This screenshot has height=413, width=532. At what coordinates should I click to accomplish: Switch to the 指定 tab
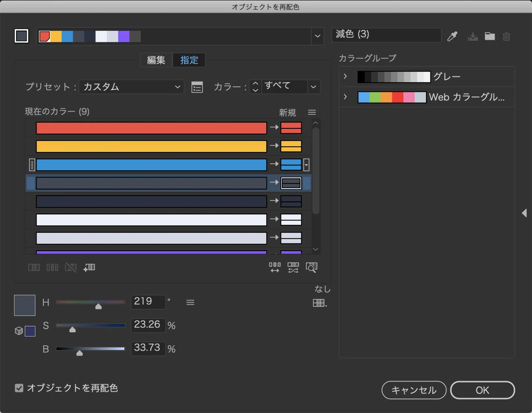[189, 60]
